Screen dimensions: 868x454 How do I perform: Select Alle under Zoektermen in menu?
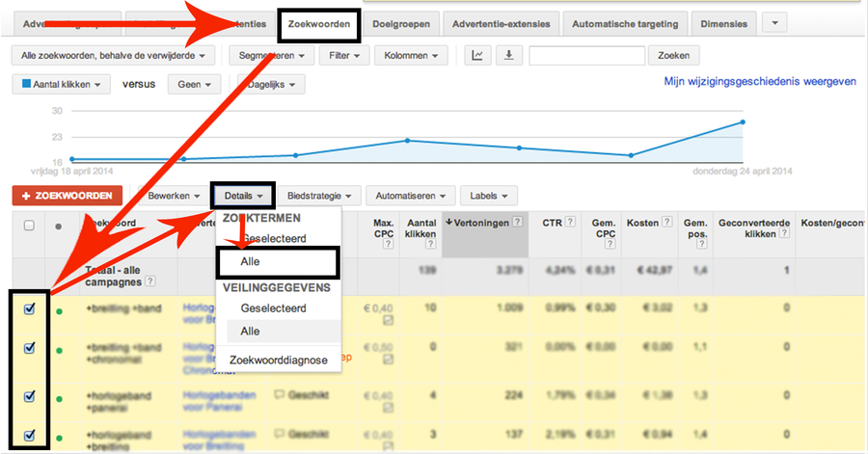click(251, 261)
